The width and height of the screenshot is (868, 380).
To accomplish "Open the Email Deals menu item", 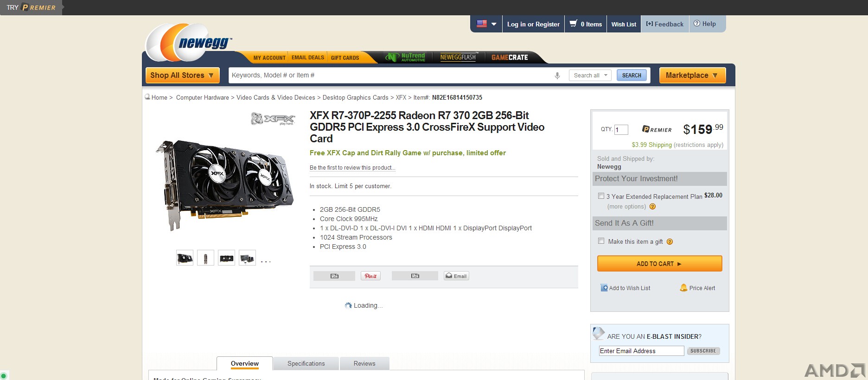I will tap(308, 57).
